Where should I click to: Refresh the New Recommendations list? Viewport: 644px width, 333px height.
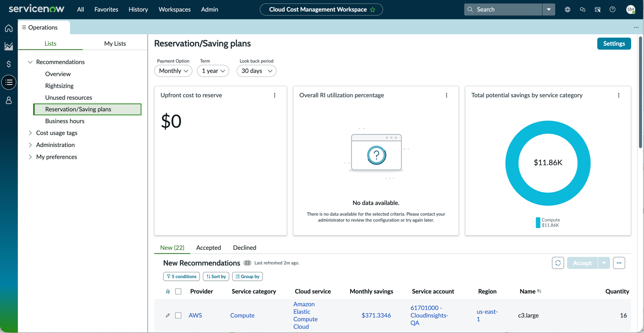click(558, 263)
